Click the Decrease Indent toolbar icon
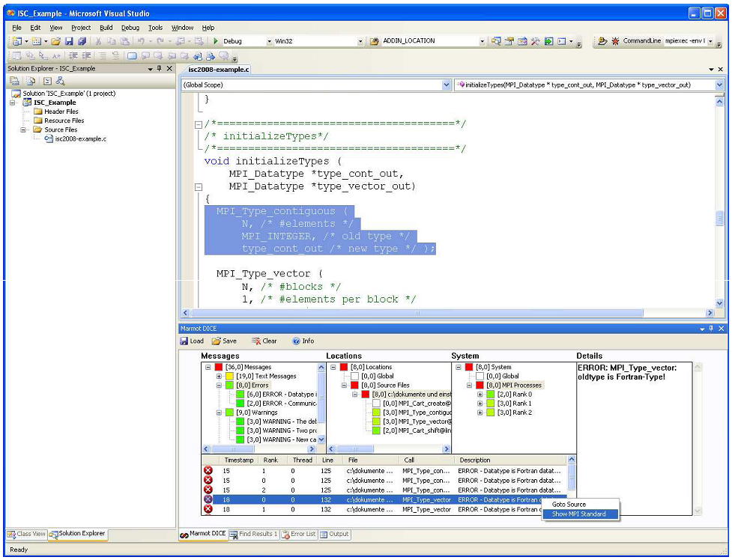This screenshot has width=732, height=560. [73, 56]
